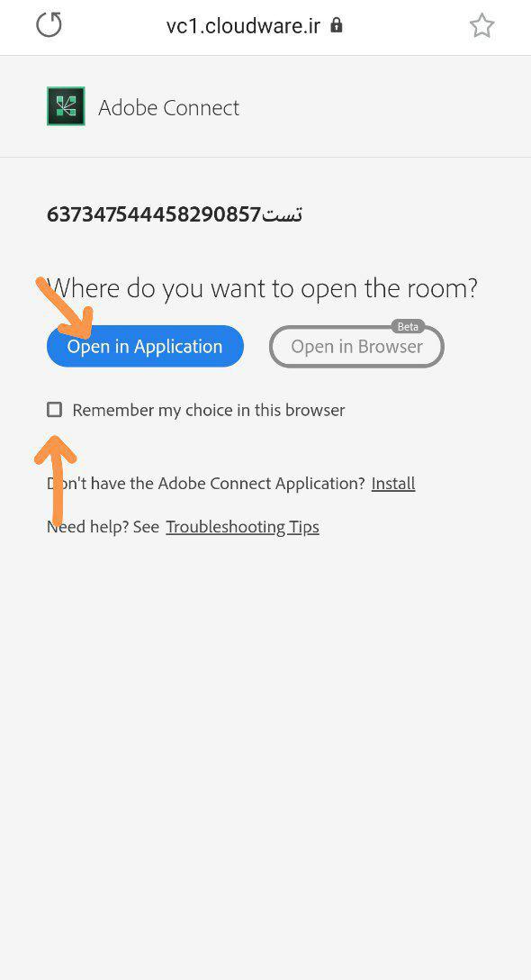This screenshot has width=531, height=980.
Task: Tap the padlock security icon
Action: (x=336, y=25)
